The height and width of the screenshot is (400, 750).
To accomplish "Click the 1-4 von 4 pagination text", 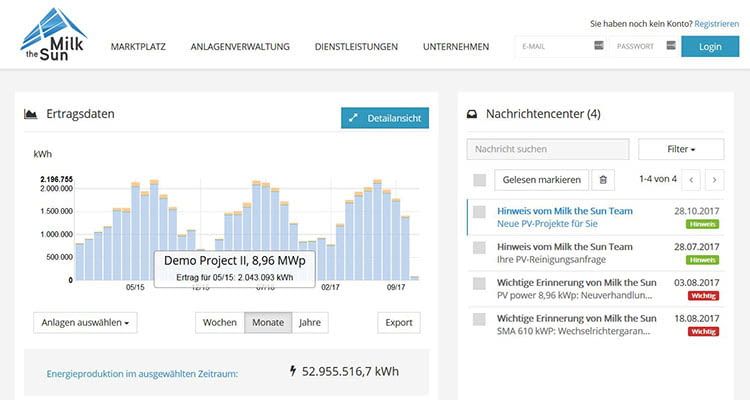I will 658,179.
